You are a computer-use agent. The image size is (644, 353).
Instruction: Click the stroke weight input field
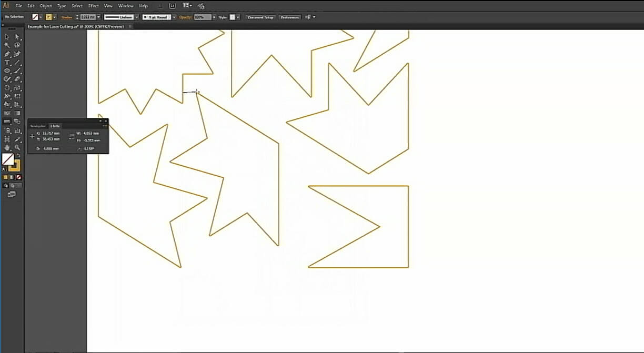(88, 17)
